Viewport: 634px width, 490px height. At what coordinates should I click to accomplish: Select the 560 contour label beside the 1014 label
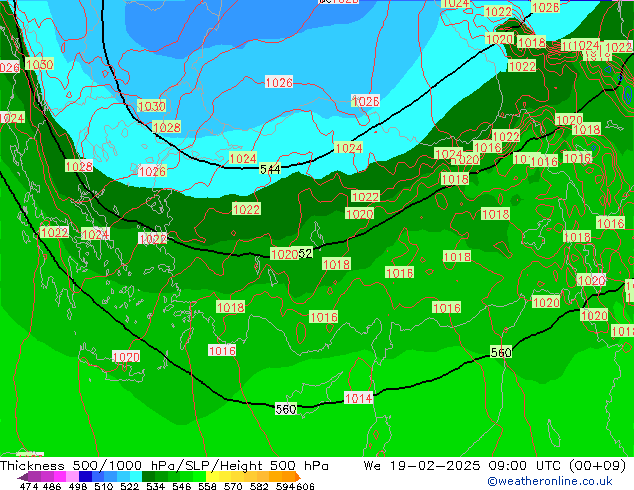pos(286,409)
